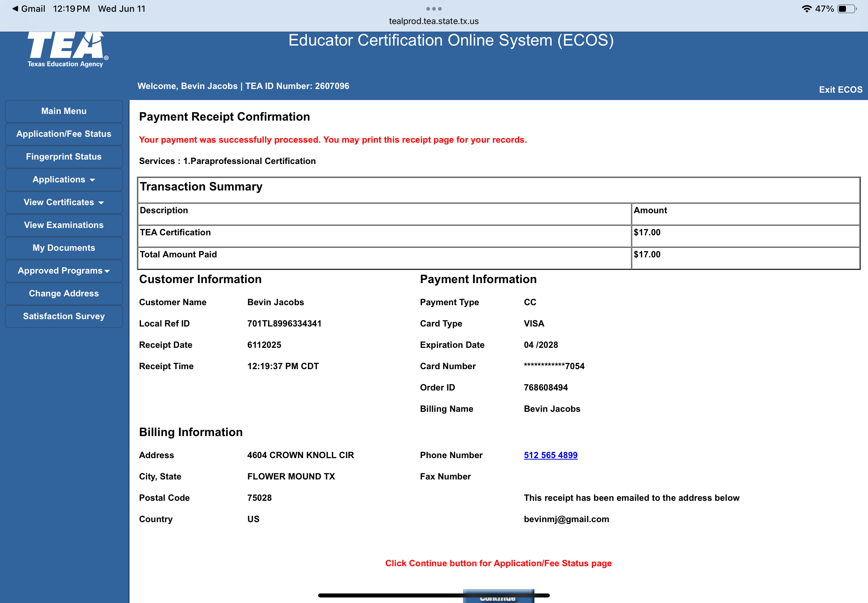Image resolution: width=868 pixels, height=603 pixels.
Task: Tap the battery indicator icon
Action: coord(847,9)
